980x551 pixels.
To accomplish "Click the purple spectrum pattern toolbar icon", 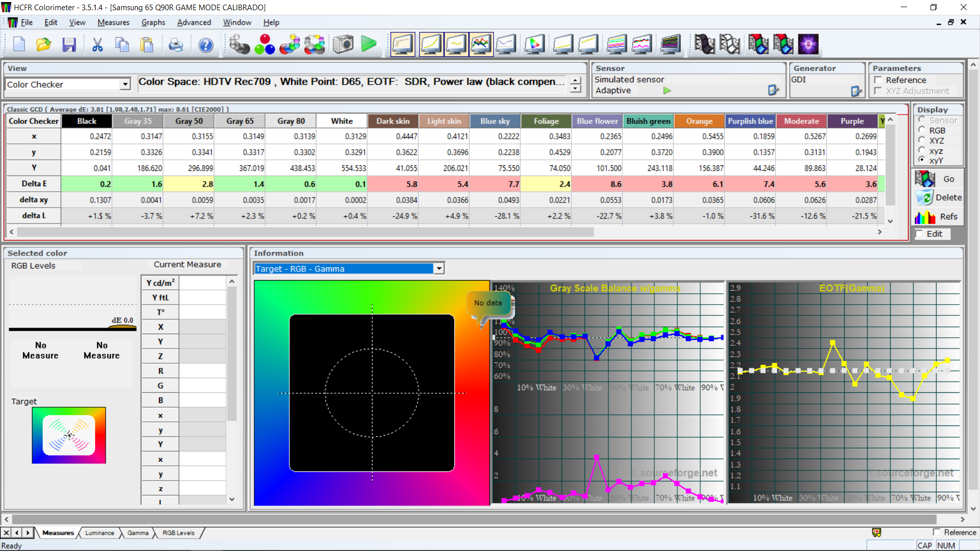I will 808,45.
